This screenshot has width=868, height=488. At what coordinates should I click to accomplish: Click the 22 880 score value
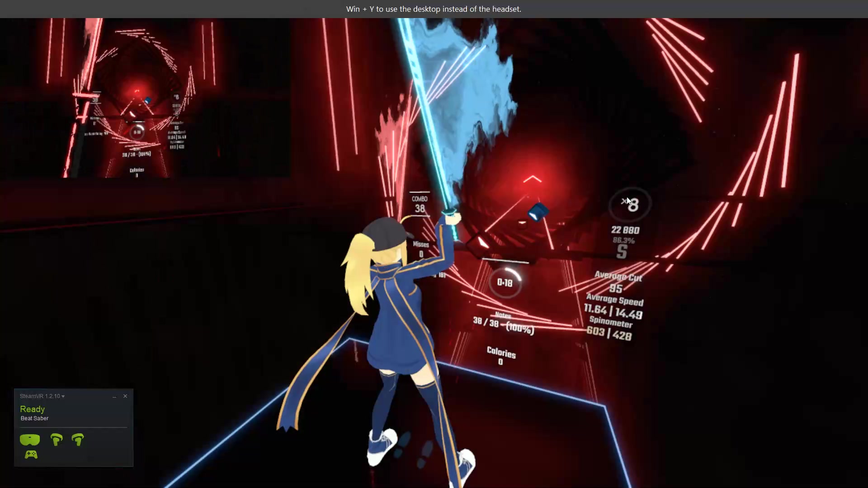pos(625,230)
